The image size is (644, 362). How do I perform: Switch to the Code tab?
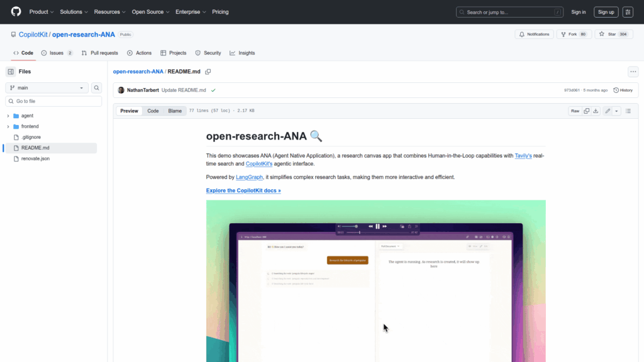click(23, 53)
